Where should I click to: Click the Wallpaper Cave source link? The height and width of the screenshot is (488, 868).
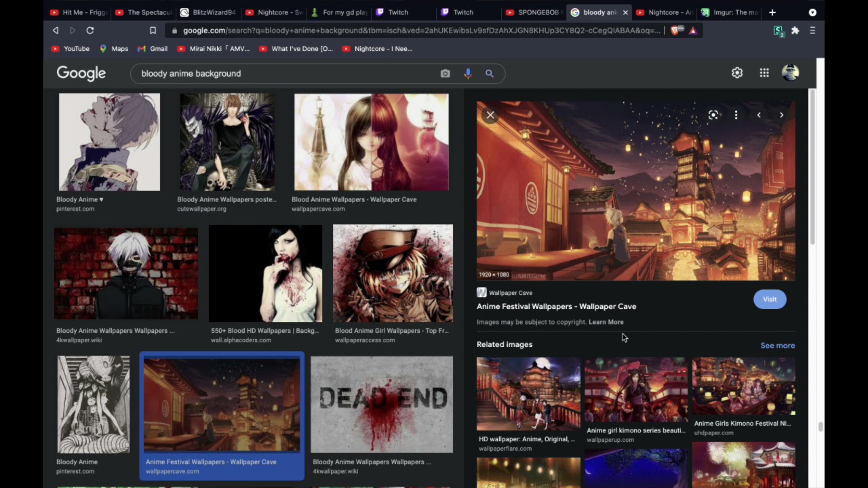(505, 293)
